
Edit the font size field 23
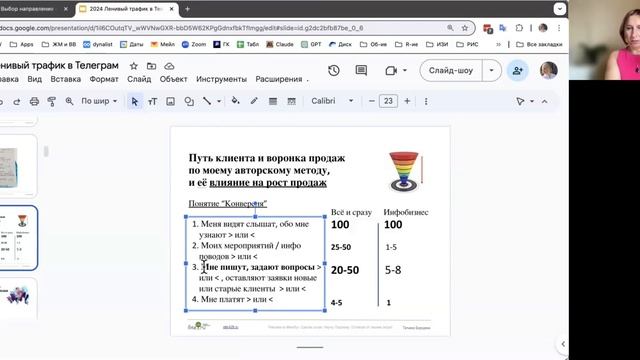click(388, 101)
